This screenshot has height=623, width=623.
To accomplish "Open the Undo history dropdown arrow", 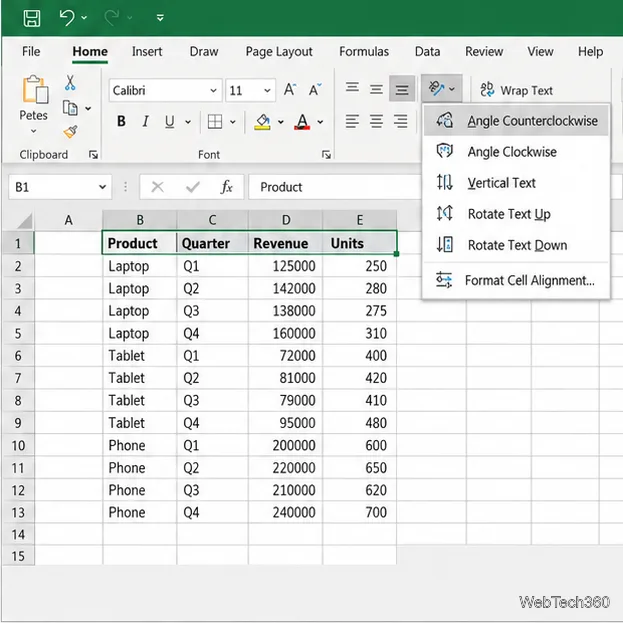I will [84, 17].
